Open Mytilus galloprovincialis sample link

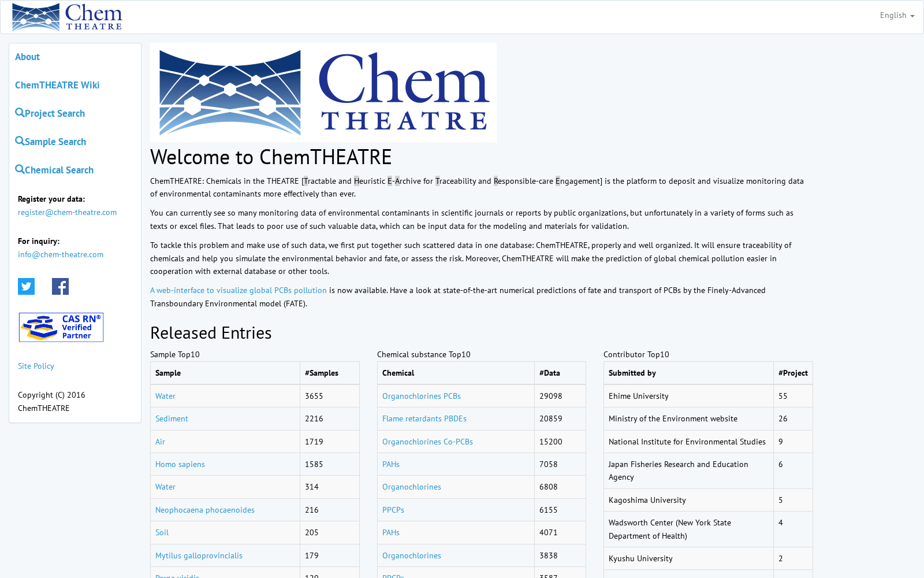click(199, 555)
